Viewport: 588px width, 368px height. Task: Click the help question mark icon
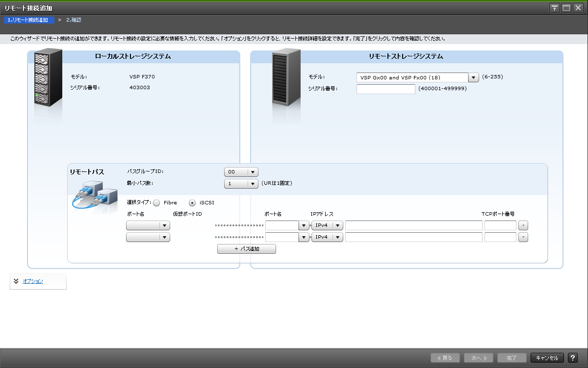[x=573, y=358]
